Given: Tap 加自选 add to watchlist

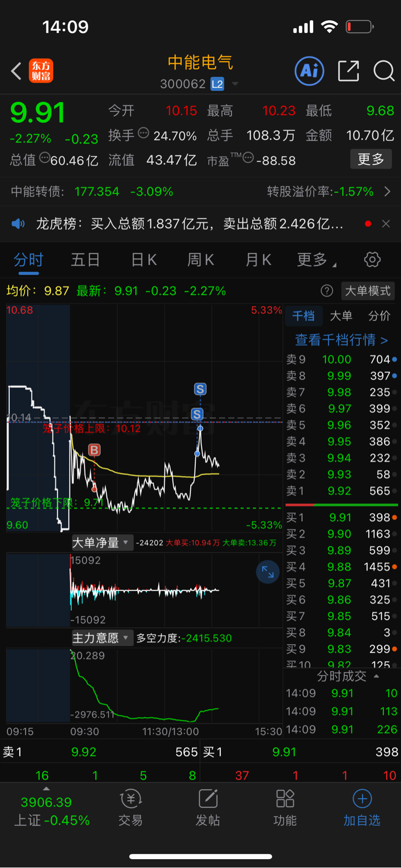Looking at the screenshot, I should click(x=362, y=807).
